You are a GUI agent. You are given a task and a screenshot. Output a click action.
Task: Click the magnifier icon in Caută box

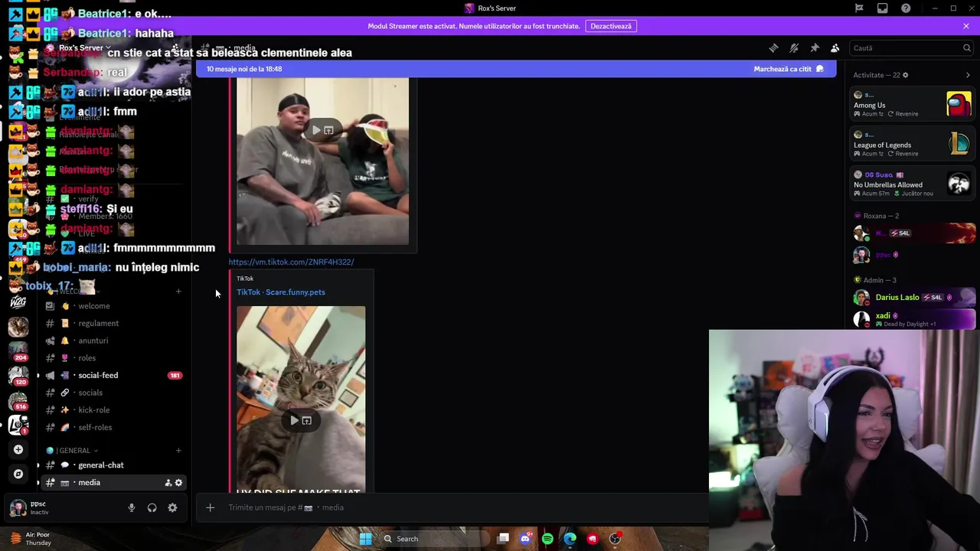966,48
